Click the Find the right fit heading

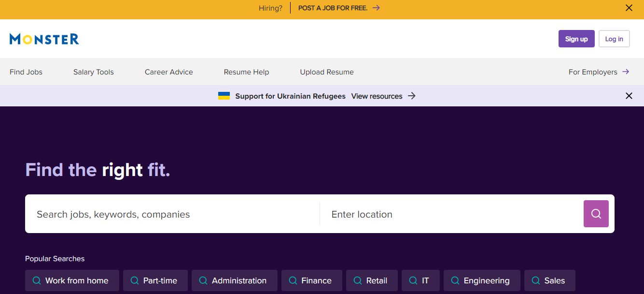click(x=98, y=170)
